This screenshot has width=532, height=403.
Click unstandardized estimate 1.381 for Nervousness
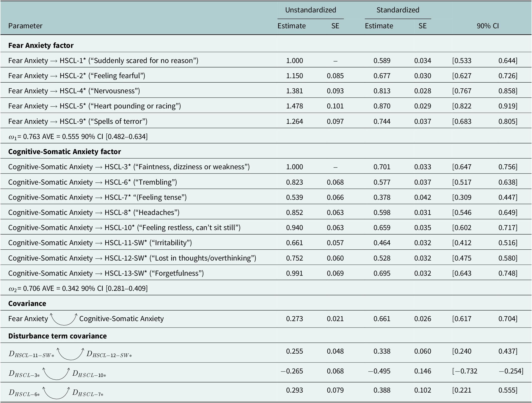(x=295, y=91)
